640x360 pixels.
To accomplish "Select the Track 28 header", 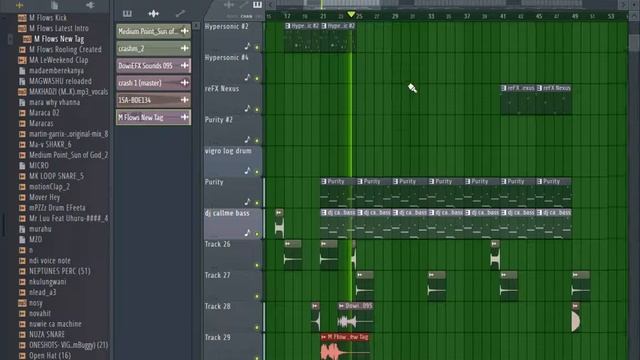I will 233,317.
